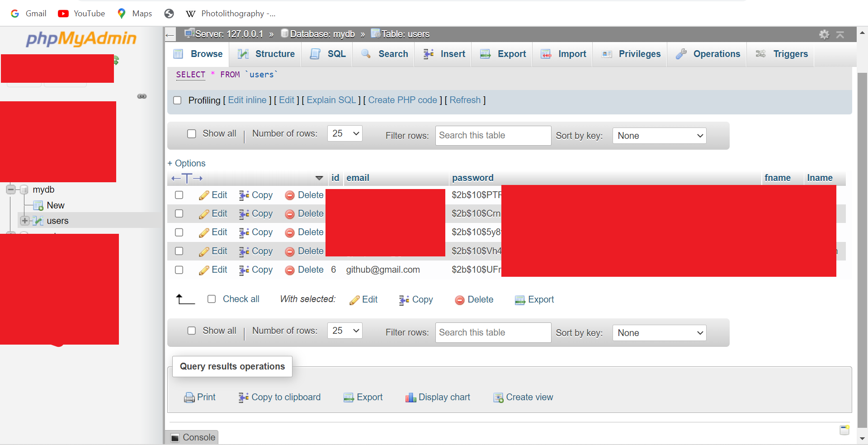Viewport: 868px width, 445px height.
Task: Click the Copy icon for github@gmail.com row
Action: pyautogui.click(x=244, y=270)
